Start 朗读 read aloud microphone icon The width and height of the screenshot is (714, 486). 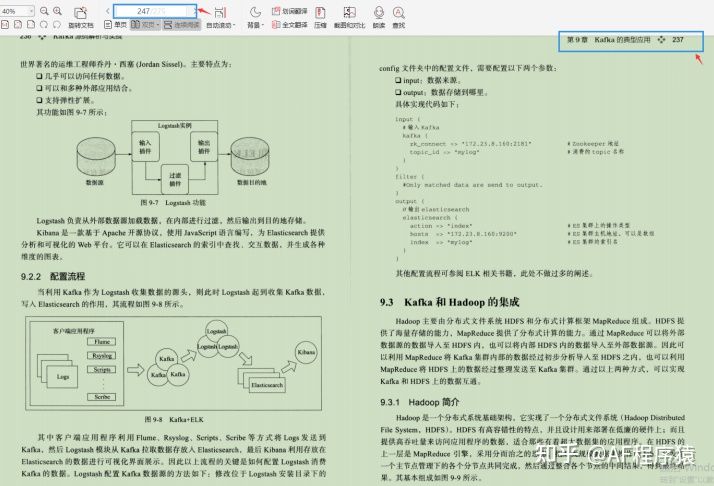378,13
